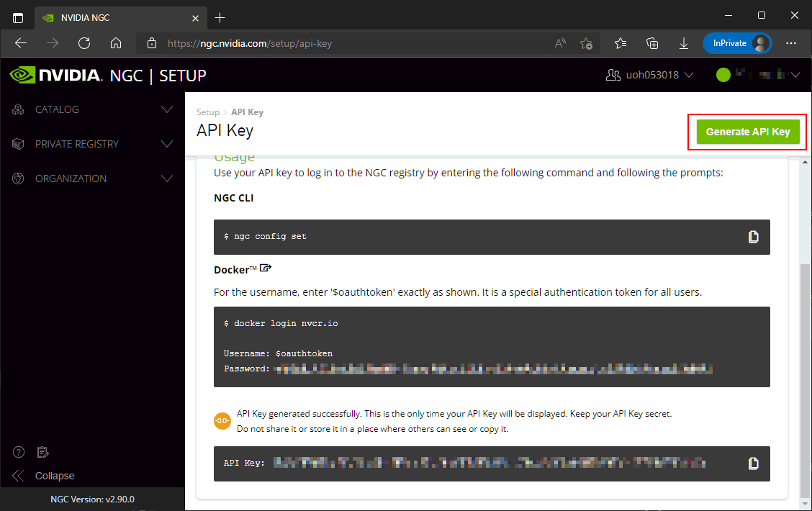Open a new browser tab
This screenshot has width=812, height=511.
220,17
